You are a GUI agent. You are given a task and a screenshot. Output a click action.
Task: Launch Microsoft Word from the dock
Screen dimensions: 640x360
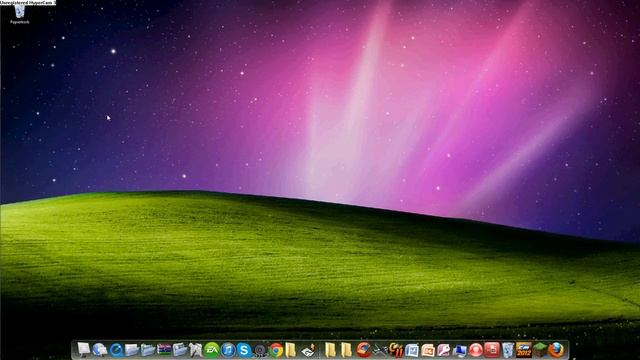pyautogui.click(x=412, y=350)
